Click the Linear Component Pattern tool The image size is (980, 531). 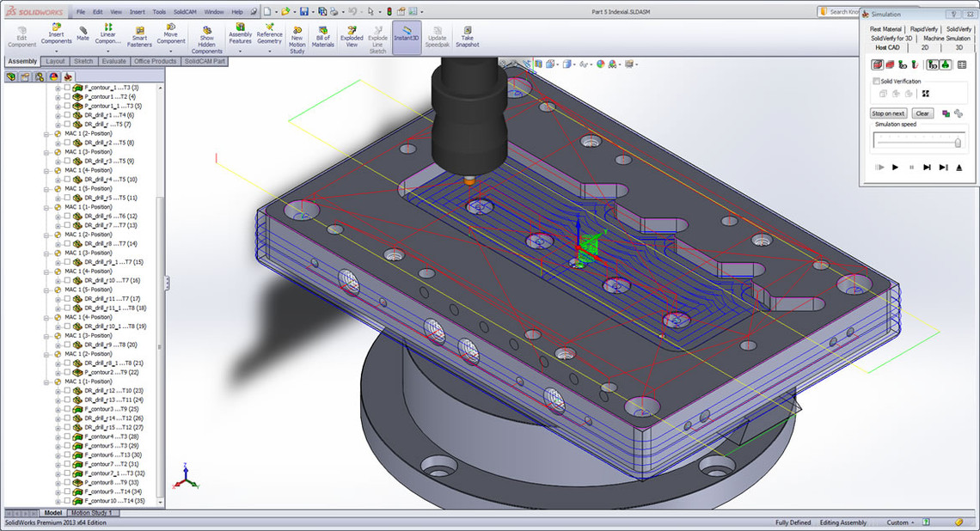(x=108, y=34)
